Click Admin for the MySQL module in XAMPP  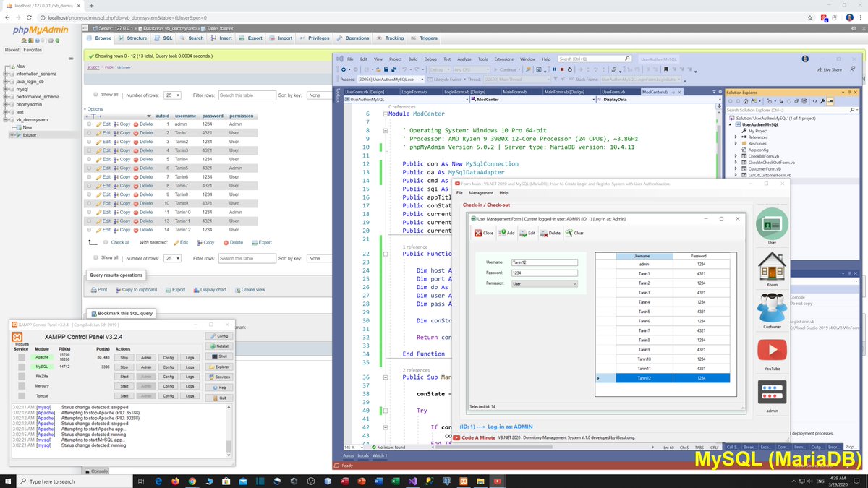(x=145, y=367)
